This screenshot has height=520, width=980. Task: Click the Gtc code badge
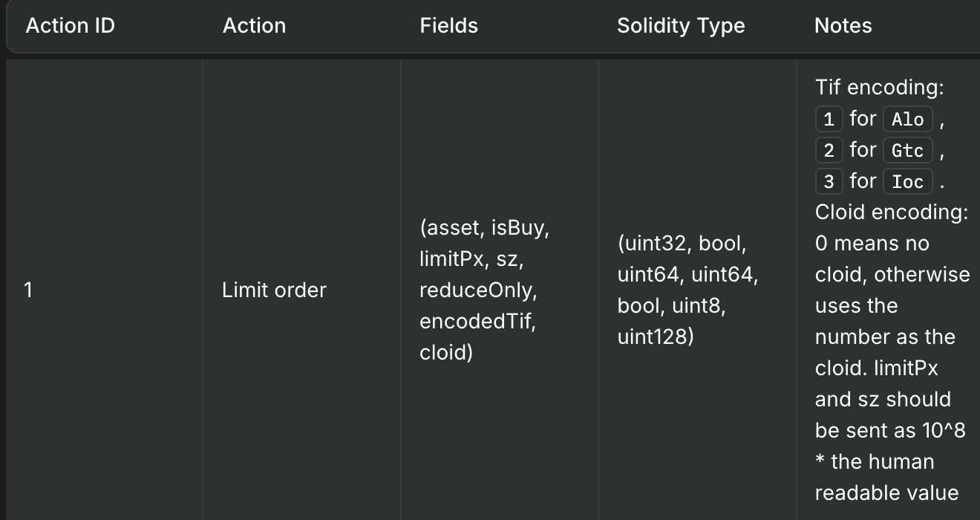tap(907, 150)
